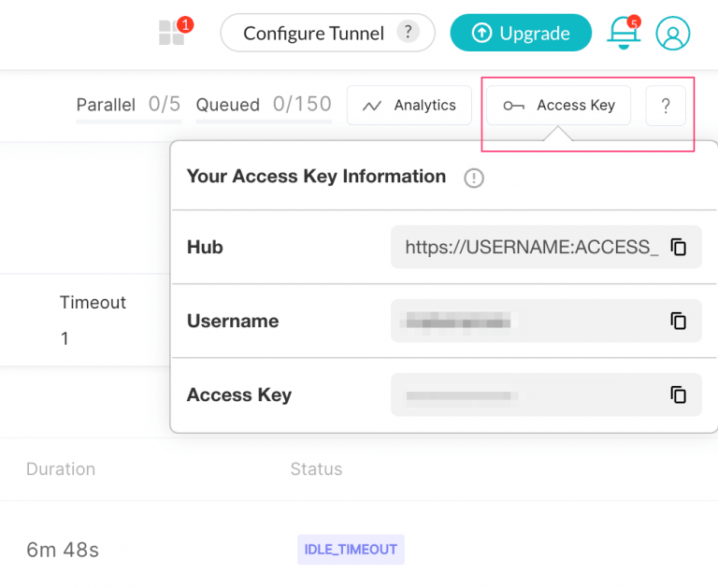Open the apps grid icon with badge
The width and height of the screenshot is (718, 588).
pyautogui.click(x=172, y=33)
